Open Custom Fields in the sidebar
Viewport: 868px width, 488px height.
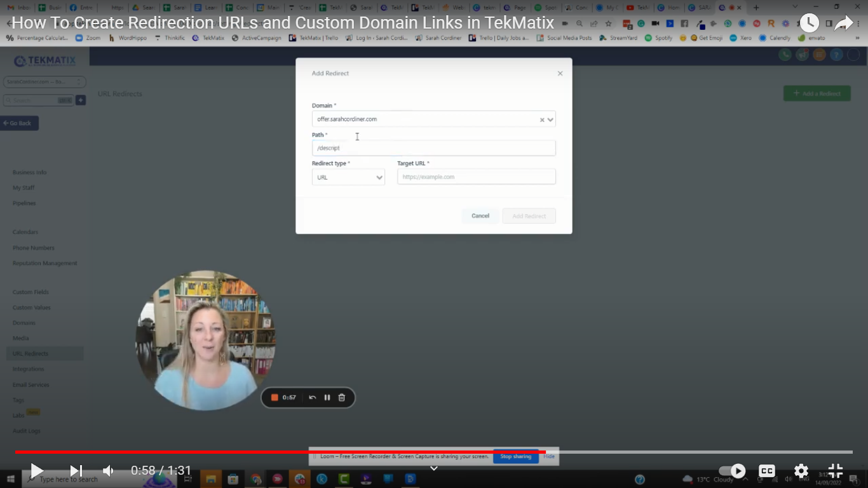click(x=31, y=292)
